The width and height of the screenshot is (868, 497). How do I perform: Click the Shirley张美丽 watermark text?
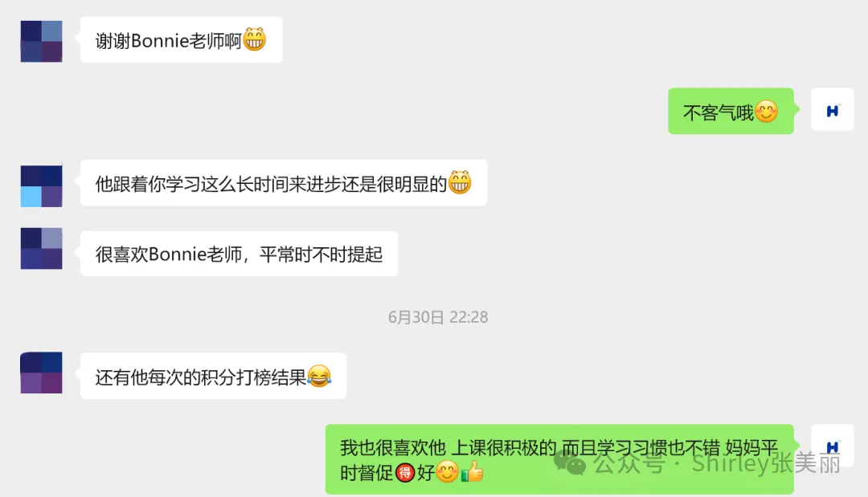(x=766, y=462)
